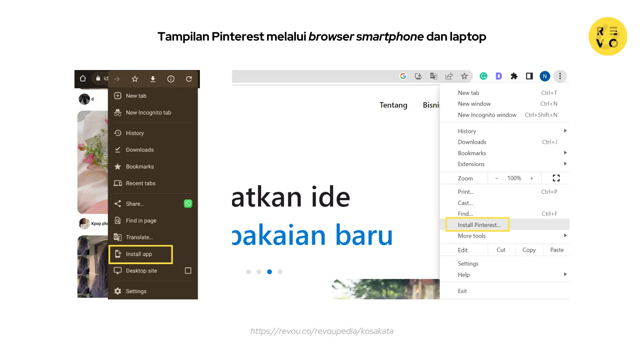Click the Google Translate icon in toolbar
Image resolution: width=644 pixels, height=362 pixels.
pos(433,76)
